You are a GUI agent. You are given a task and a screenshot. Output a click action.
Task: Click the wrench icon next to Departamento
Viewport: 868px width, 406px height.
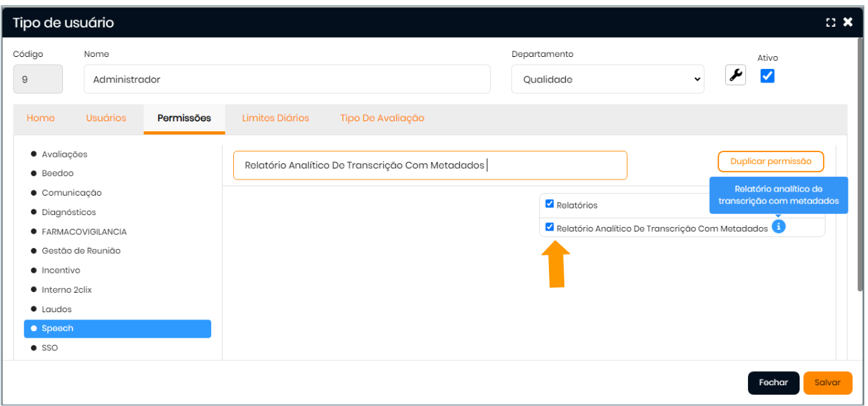pyautogui.click(x=736, y=76)
